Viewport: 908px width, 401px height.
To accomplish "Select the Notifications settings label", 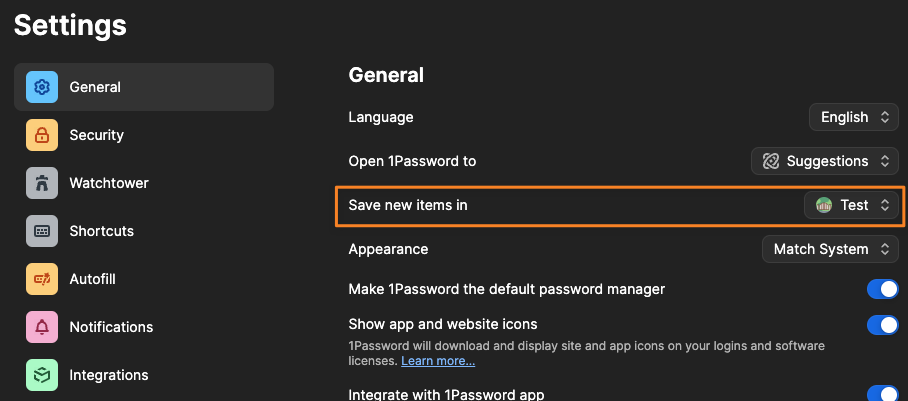I will coord(111,327).
